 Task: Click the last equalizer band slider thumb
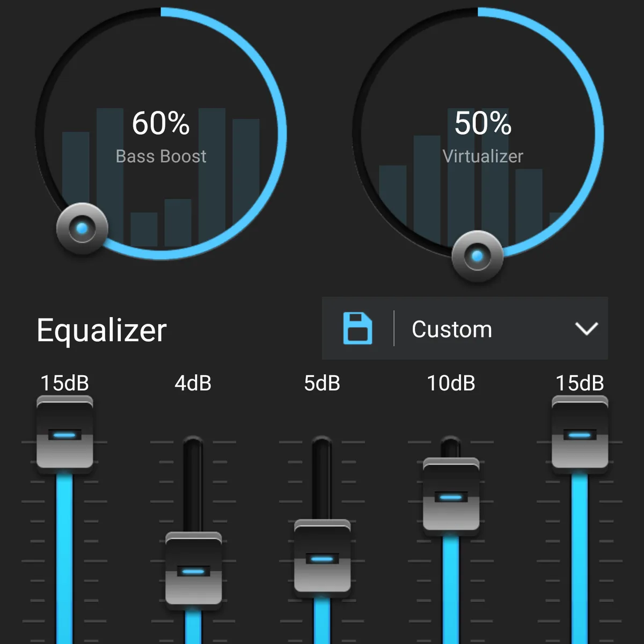(x=580, y=433)
